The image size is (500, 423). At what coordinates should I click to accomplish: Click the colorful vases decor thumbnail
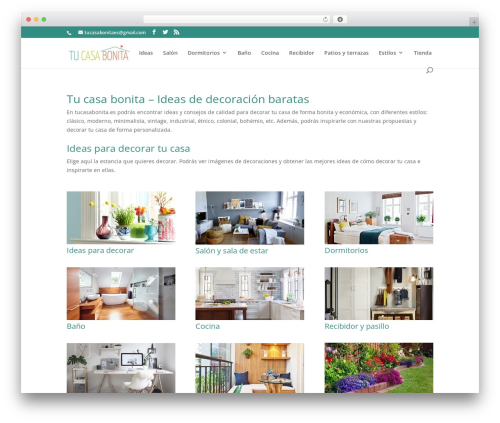[x=121, y=217]
